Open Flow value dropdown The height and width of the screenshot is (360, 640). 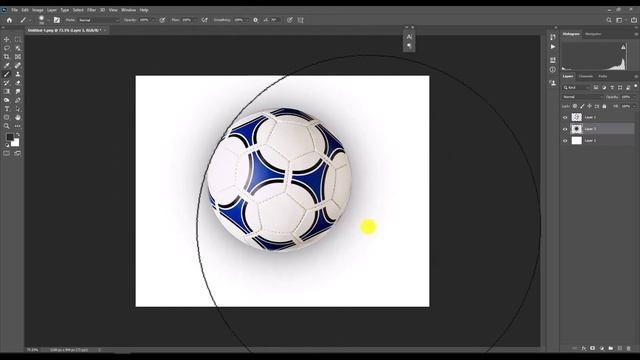tap(188, 20)
